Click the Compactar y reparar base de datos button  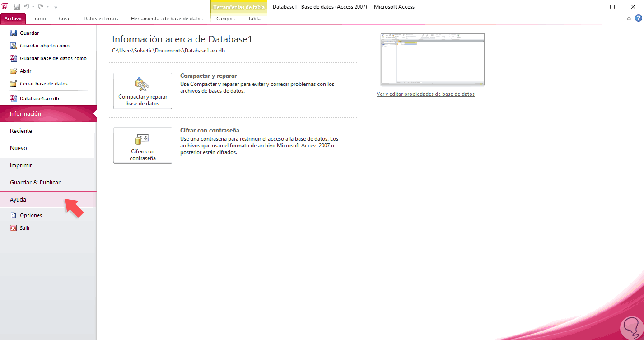coord(143,91)
